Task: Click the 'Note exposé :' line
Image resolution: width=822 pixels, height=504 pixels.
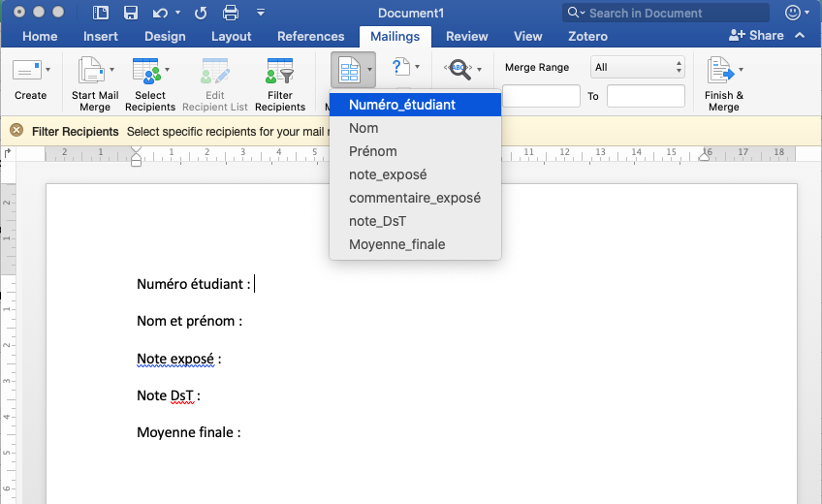Action: coord(178,359)
